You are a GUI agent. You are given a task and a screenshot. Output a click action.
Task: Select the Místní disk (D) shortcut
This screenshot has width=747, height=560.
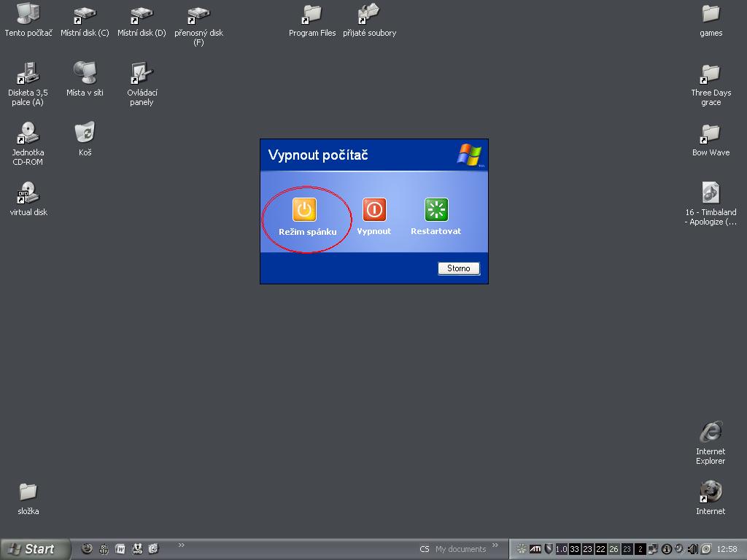point(142,20)
